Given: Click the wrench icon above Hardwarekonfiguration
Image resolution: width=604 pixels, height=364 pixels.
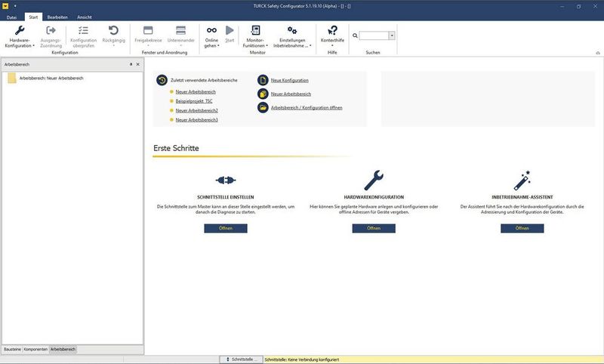Looking at the screenshot, I should coord(374,180).
